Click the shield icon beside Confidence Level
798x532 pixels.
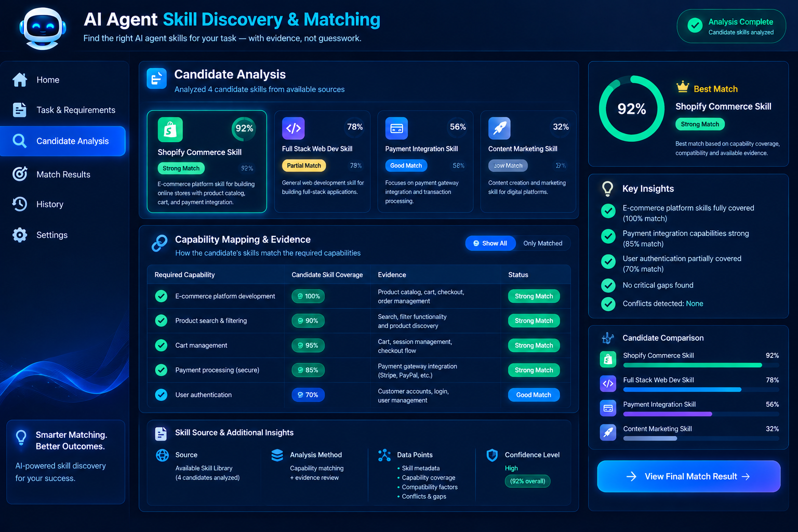[x=492, y=455]
